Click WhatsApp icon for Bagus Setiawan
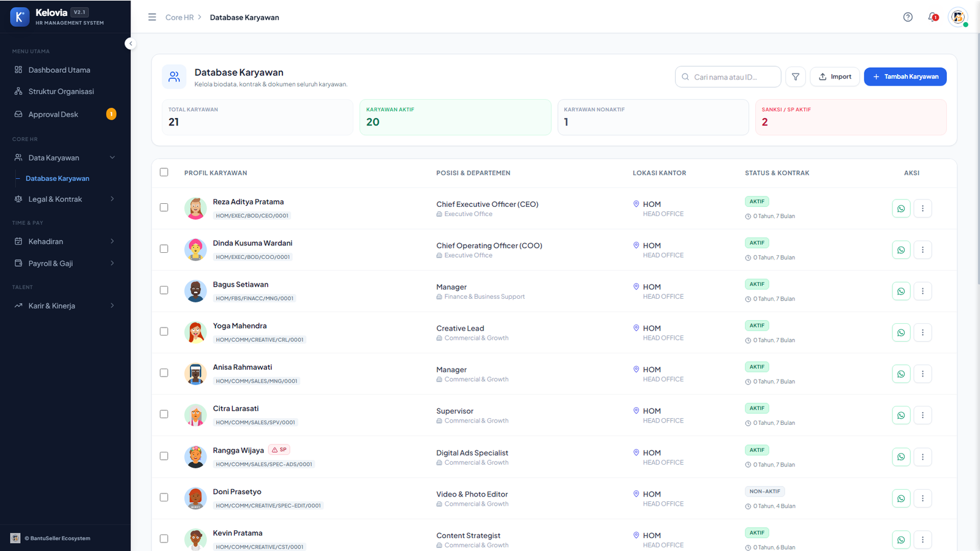 [x=901, y=291]
